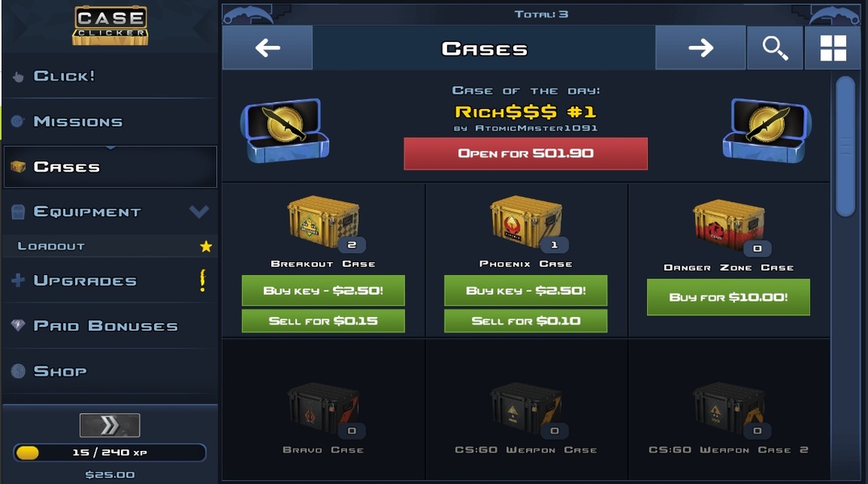Image resolution: width=868 pixels, height=484 pixels.
Task: Click the XP progress bar
Action: (x=111, y=453)
